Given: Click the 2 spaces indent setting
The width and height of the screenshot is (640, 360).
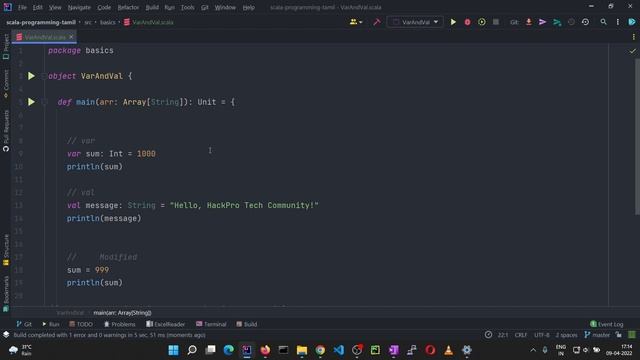Looking at the screenshot, I should [x=567, y=335].
